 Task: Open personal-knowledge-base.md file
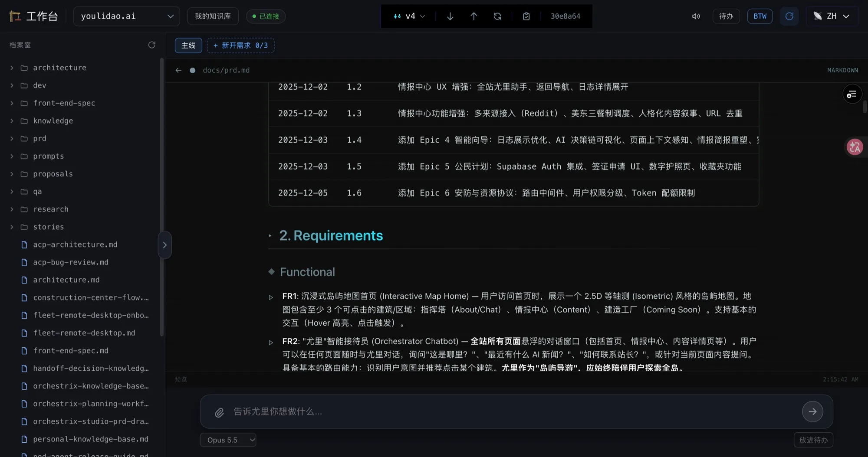coord(80,439)
